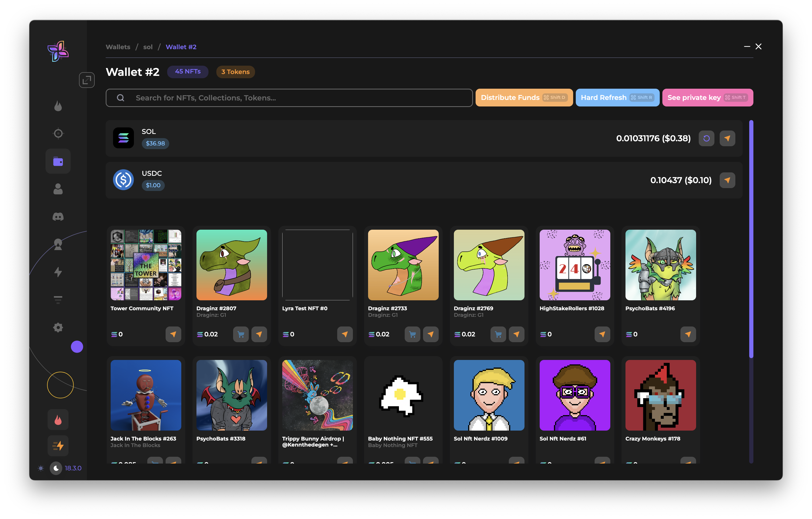Go to sol in the breadcrumb

tap(148, 47)
